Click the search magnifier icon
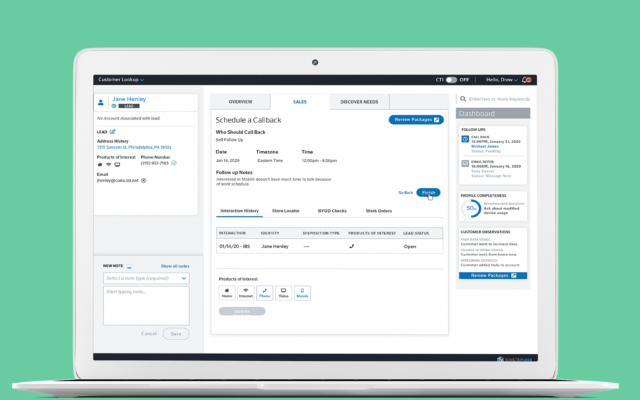Viewport: 640px width, 400px height. click(x=463, y=100)
